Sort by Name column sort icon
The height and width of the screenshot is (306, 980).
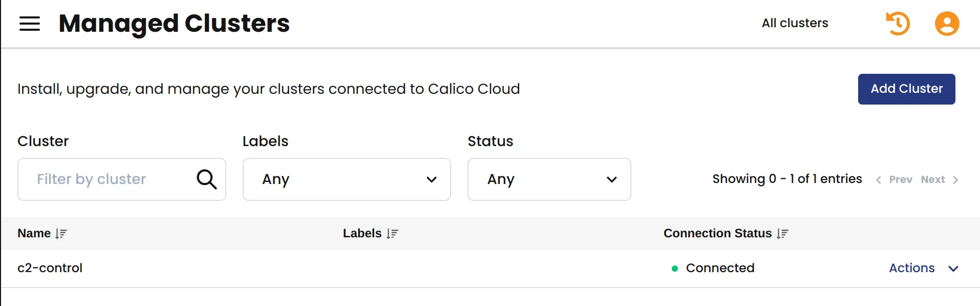(x=61, y=234)
